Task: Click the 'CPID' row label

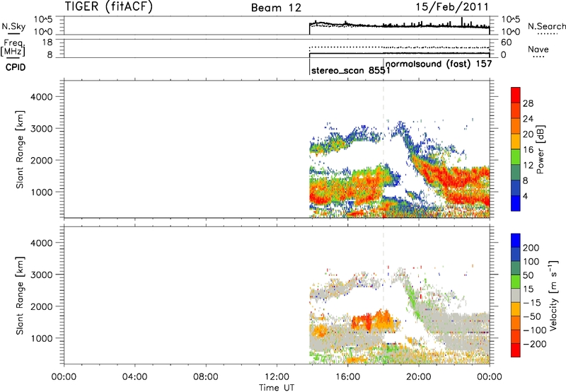Action: pos(16,67)
